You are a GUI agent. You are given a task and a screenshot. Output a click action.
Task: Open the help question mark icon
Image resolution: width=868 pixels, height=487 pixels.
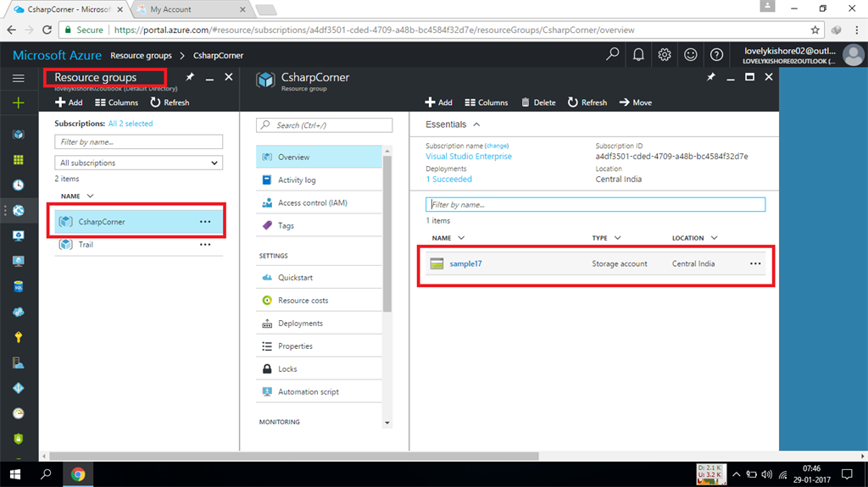716,54
